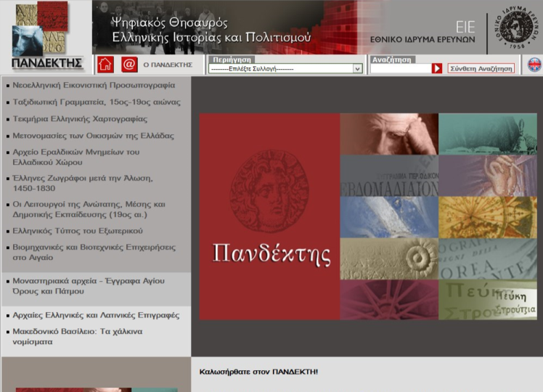Open Νεοελληνική Εικονιστική Προσωπογραφία collection
The width and height of the screenshot is (543, 392).
pos(94,85)
